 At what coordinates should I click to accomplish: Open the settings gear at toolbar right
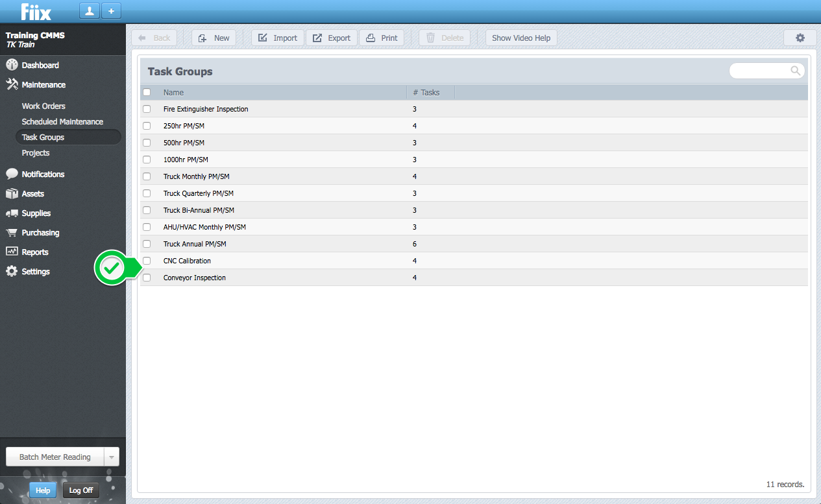[x=800, y=38]
